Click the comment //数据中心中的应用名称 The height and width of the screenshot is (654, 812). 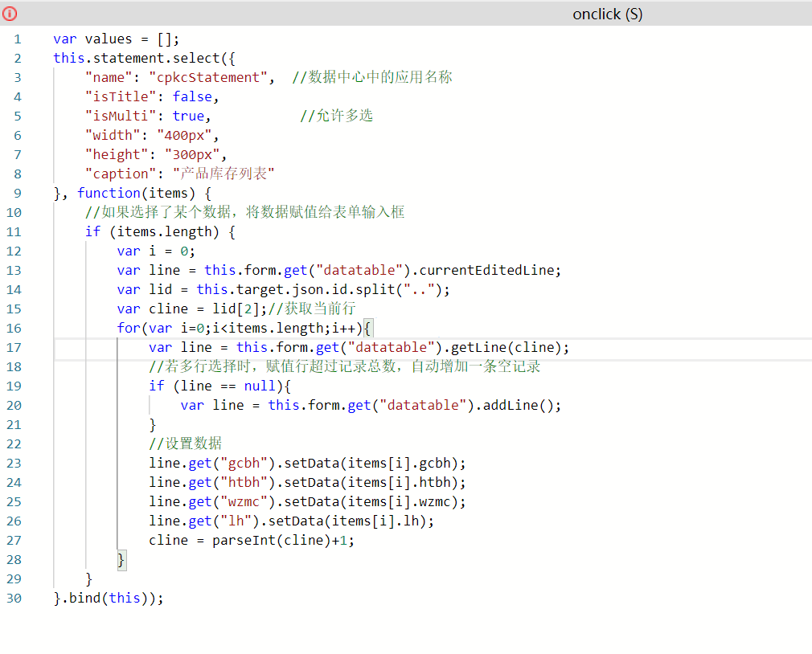371,78
